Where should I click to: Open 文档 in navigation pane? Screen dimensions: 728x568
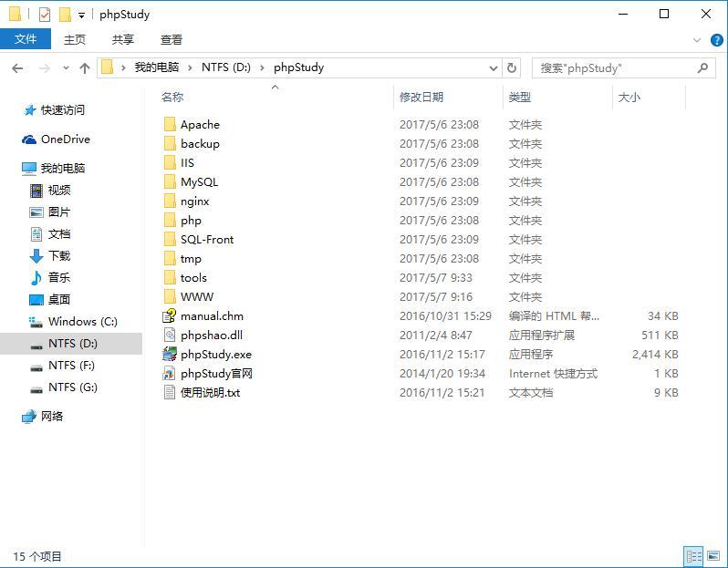click(x=59, y=234)
